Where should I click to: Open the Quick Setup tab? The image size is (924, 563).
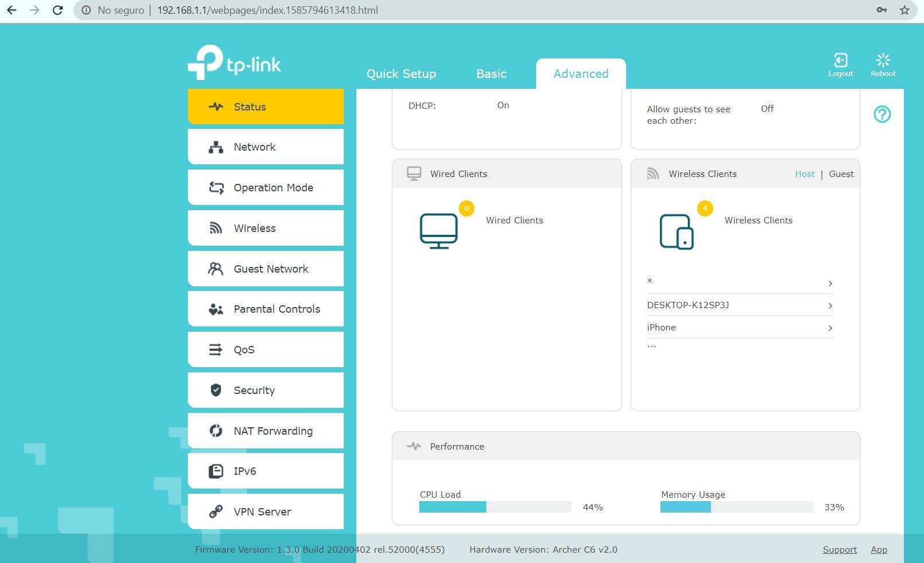pyautogui.click(x=401, y=74)
